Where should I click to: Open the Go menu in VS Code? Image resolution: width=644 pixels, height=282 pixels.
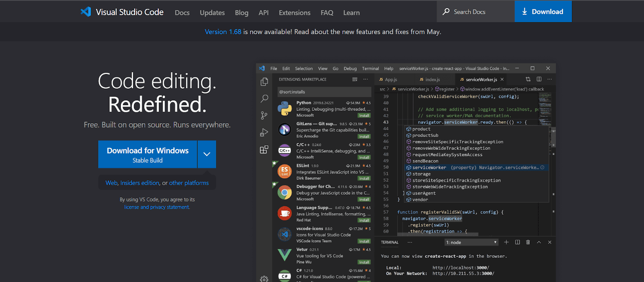tap(336, 68)
